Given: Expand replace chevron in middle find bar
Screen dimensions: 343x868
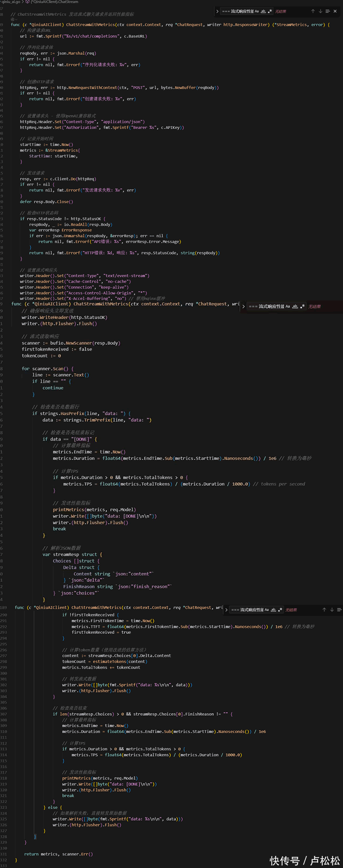Looking at the screenshot, I should pyautogui.click(x=244, y=306).
